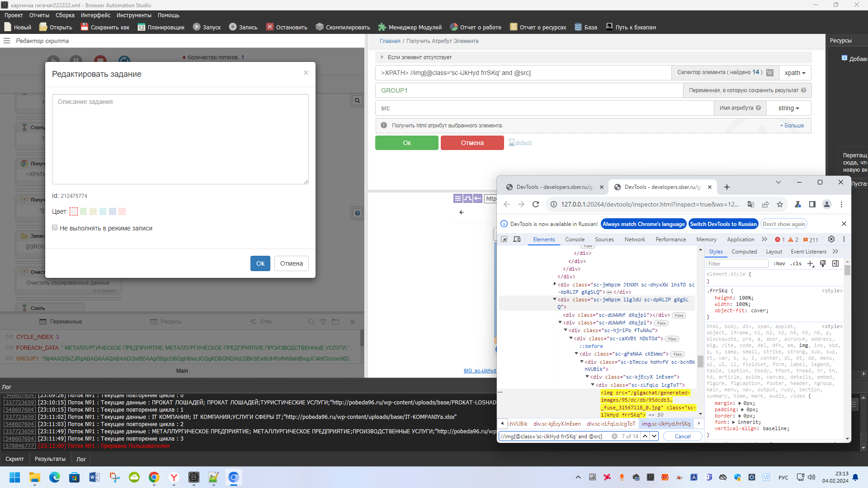Open the Module Manager puzzle icon
Viewport: 868px width, 488px height.
[382, 27]
